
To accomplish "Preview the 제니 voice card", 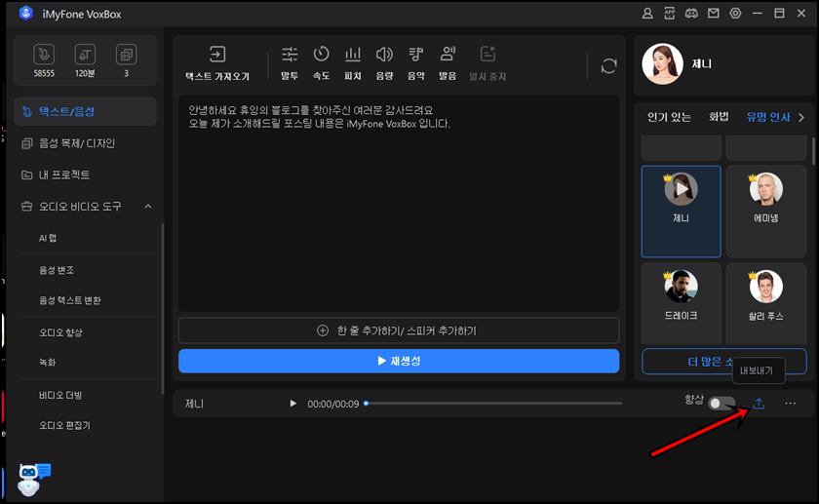I will tap(682, 189).
